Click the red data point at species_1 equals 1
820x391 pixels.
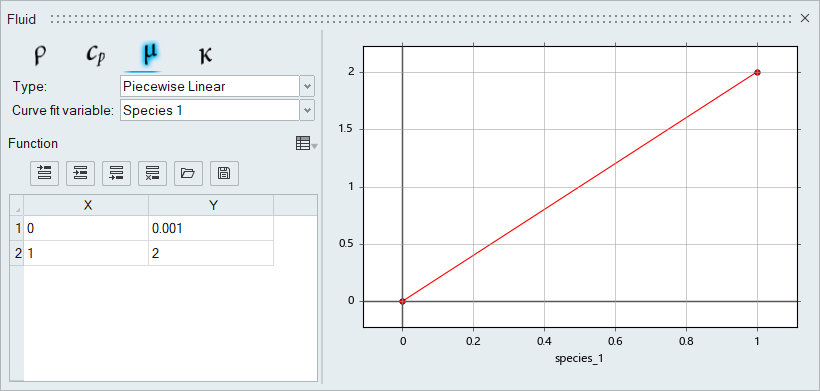[757, 72]
